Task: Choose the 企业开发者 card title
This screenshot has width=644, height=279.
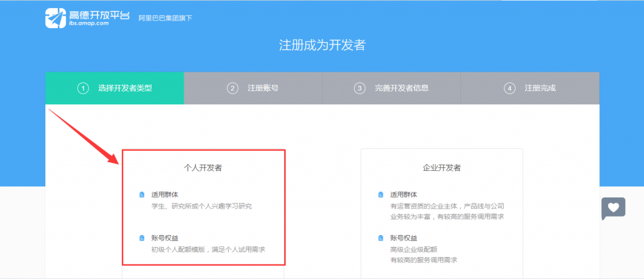Action: (441, 168)
